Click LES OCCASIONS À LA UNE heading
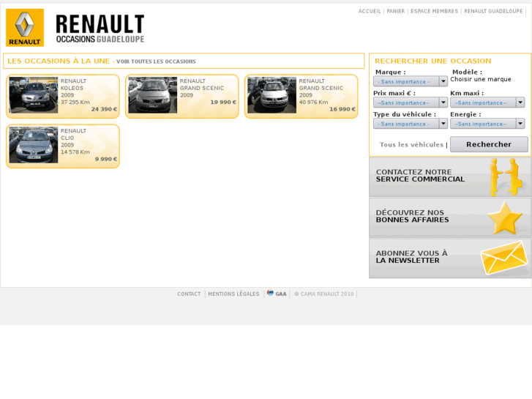 [x=59, y=61]
